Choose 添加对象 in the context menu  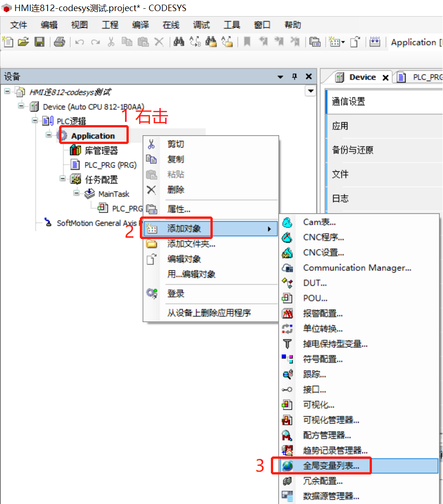(210, 228)
